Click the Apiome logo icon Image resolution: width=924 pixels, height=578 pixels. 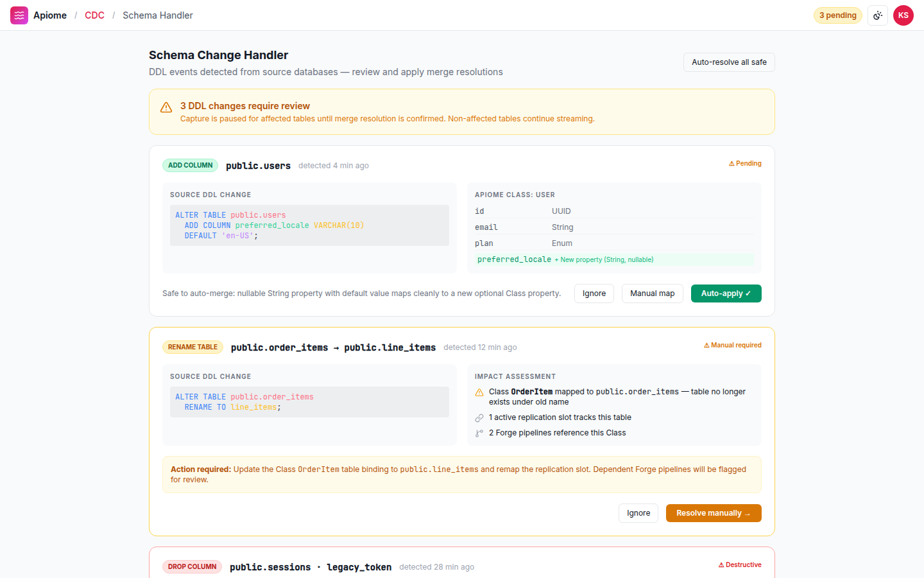point(19,15)
